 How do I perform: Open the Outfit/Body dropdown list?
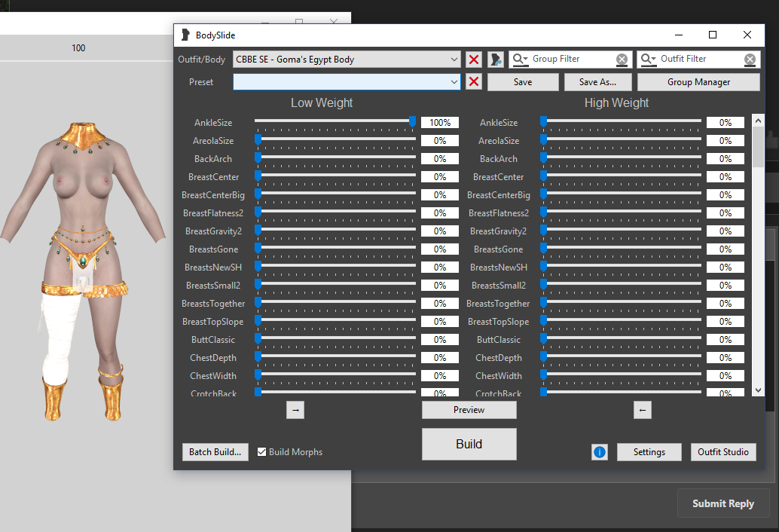454,60
